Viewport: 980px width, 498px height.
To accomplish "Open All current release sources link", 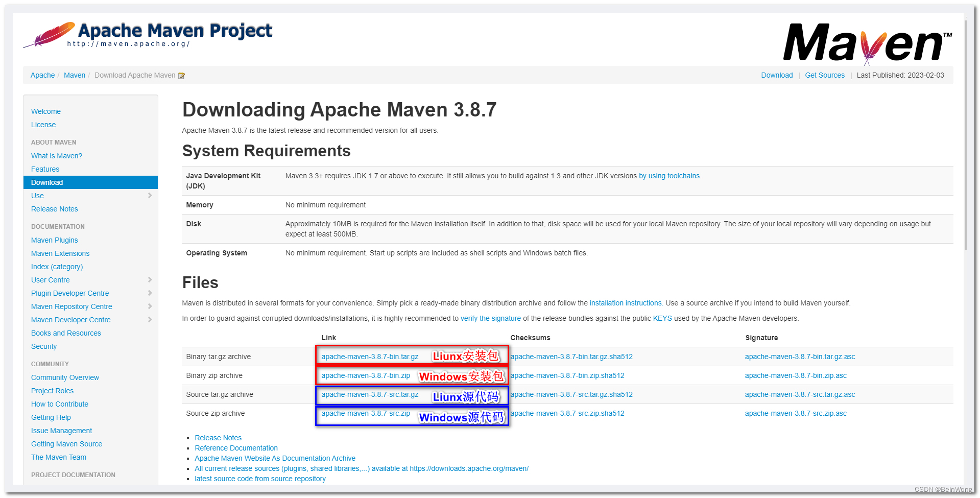I will click(362, 468).
